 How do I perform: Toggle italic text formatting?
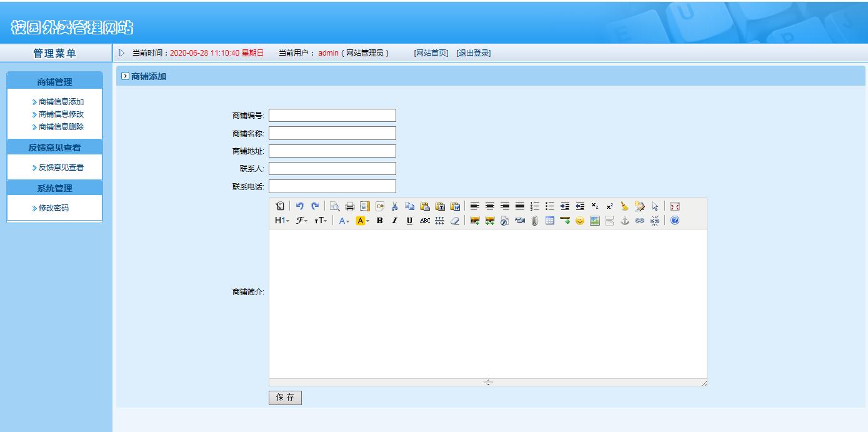394,221
